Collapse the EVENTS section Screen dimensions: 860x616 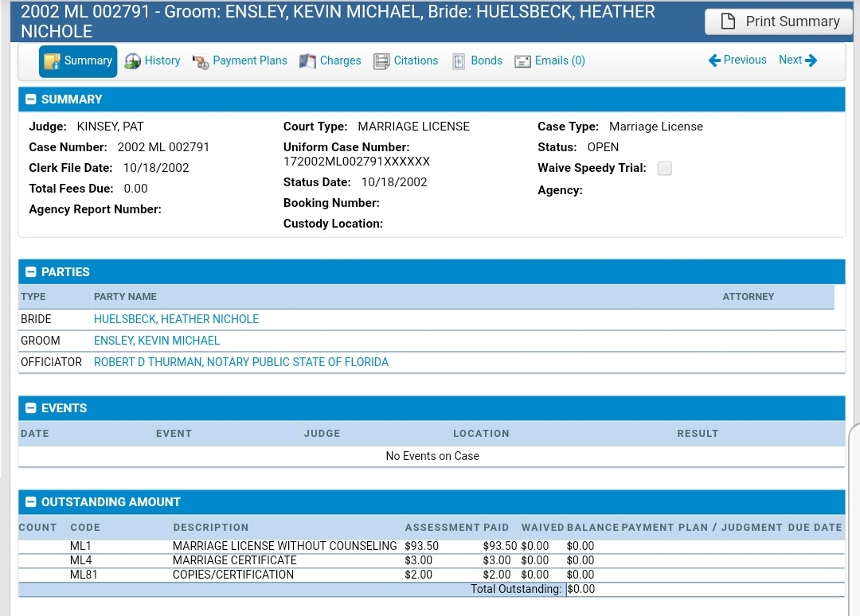31,407
